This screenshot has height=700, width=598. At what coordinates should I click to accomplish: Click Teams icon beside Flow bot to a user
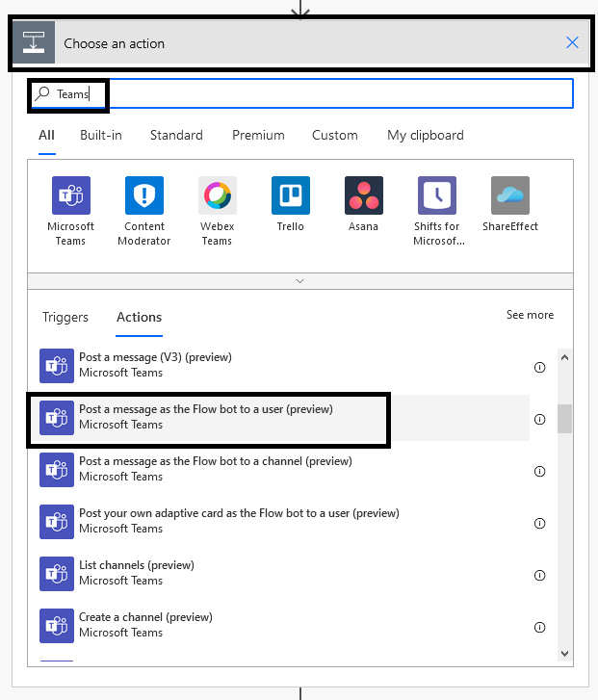(x=57, y=418)
